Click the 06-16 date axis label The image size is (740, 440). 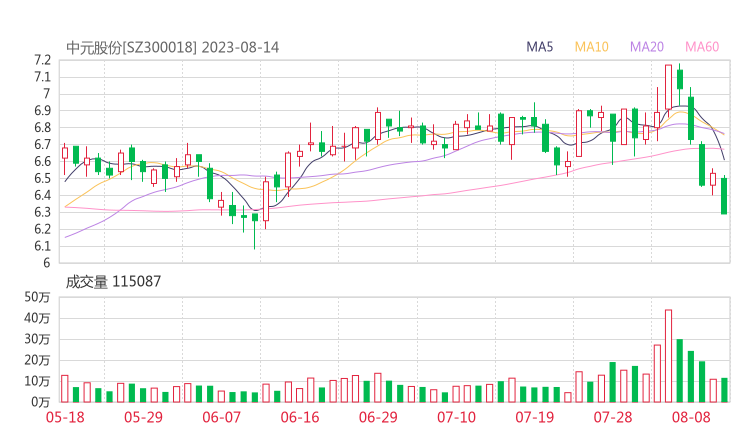pos(300,417)
